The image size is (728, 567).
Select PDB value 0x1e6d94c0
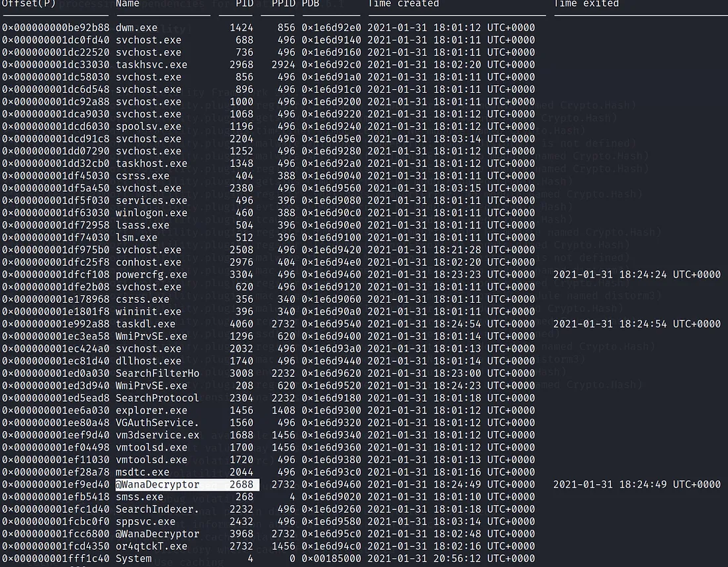click(332, 546)
